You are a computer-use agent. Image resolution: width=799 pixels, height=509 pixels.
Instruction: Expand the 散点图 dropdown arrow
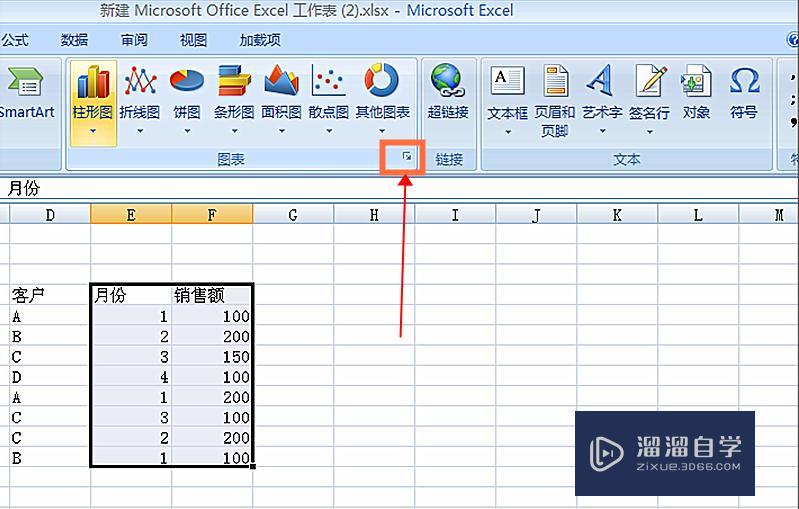point(329,131)
